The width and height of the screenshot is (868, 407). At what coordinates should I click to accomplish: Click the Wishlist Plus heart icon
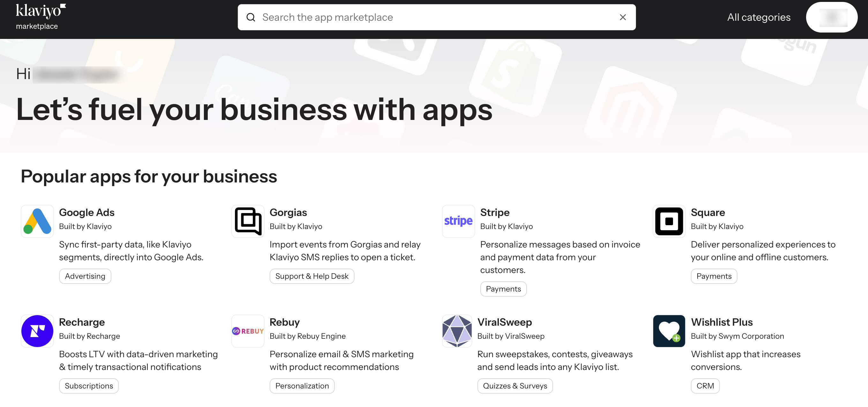pos(669,330)
